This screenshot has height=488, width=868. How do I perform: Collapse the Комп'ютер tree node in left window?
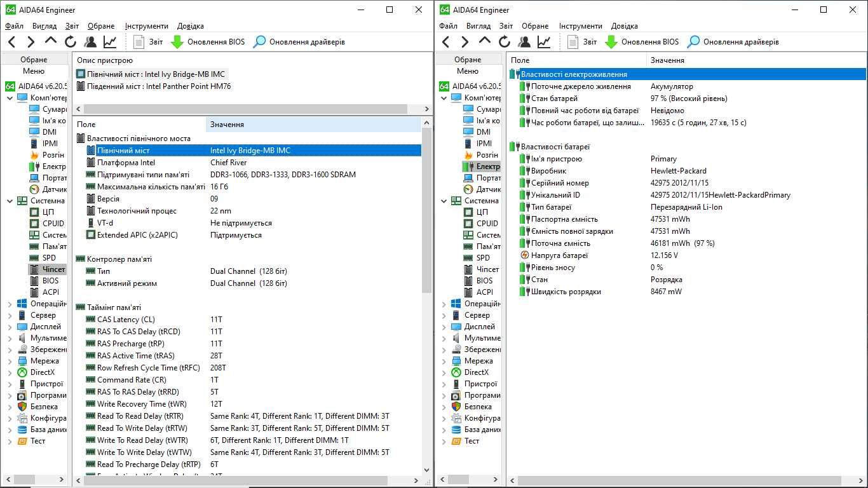click(x=10, y=98)
